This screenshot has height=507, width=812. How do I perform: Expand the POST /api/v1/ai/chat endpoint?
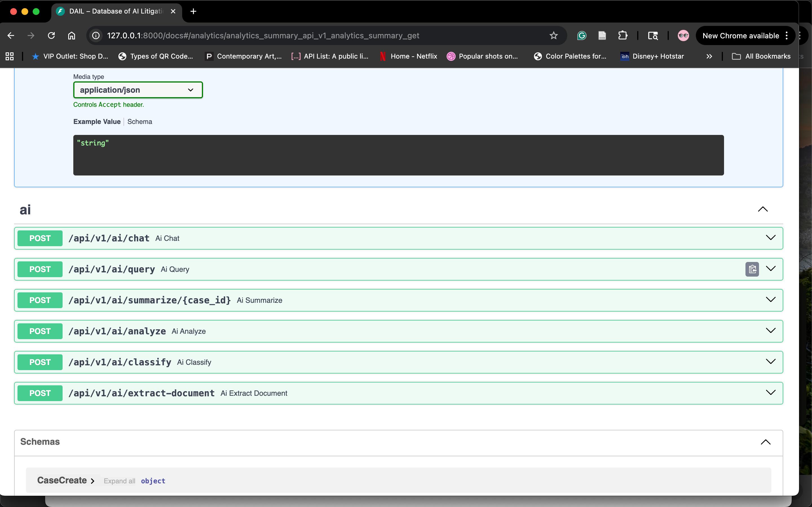(771, 238)
